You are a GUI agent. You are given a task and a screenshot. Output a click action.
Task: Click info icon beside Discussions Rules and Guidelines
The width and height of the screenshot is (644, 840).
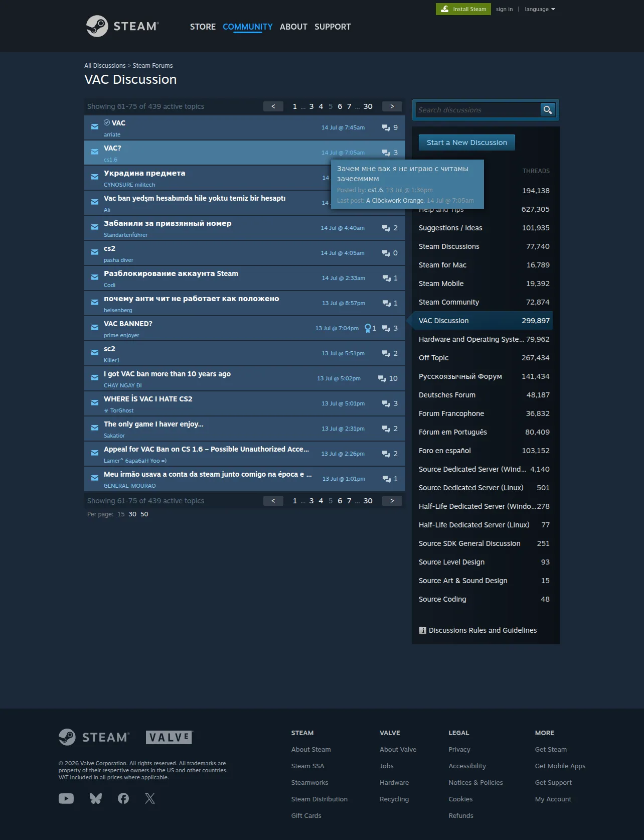(x=423, y=630)
